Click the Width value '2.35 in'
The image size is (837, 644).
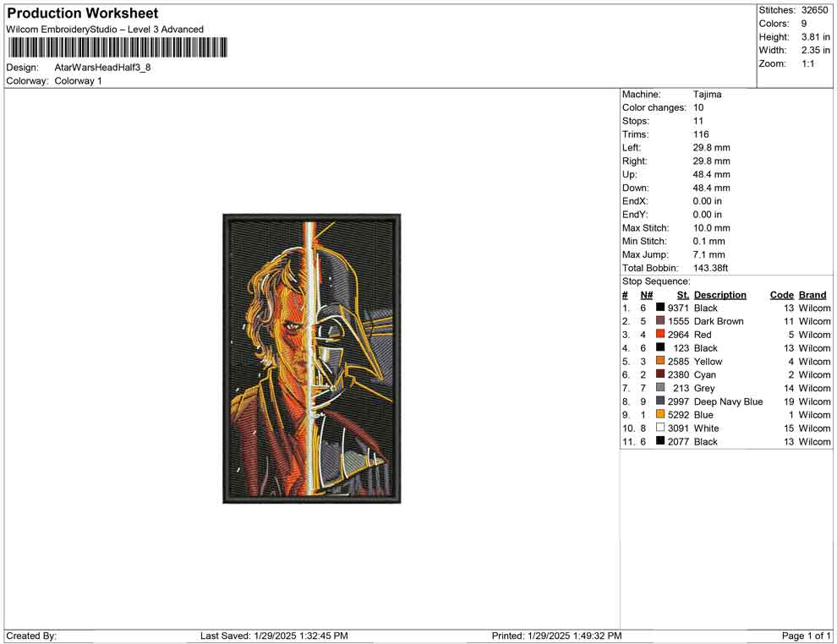[x=815, y=50]
